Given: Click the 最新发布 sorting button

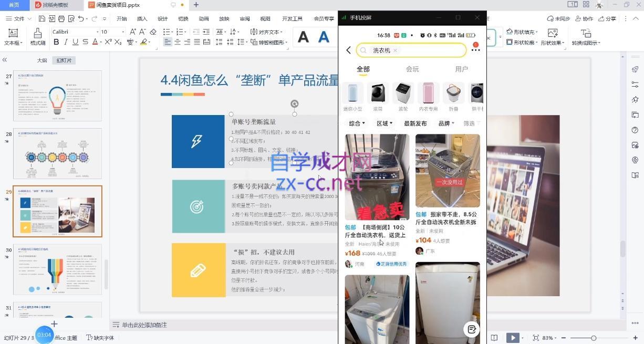Looking at the screenshot, I should tap(414, 123).
